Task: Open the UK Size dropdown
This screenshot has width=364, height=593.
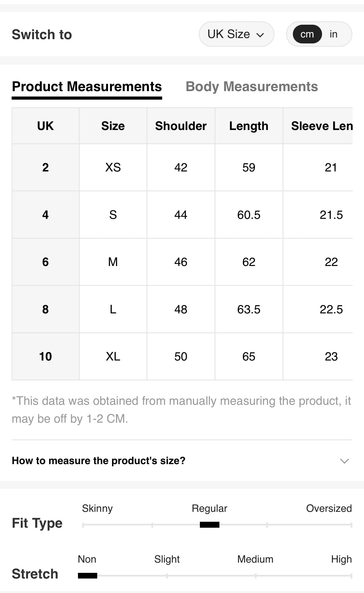Action: (236, 34)
